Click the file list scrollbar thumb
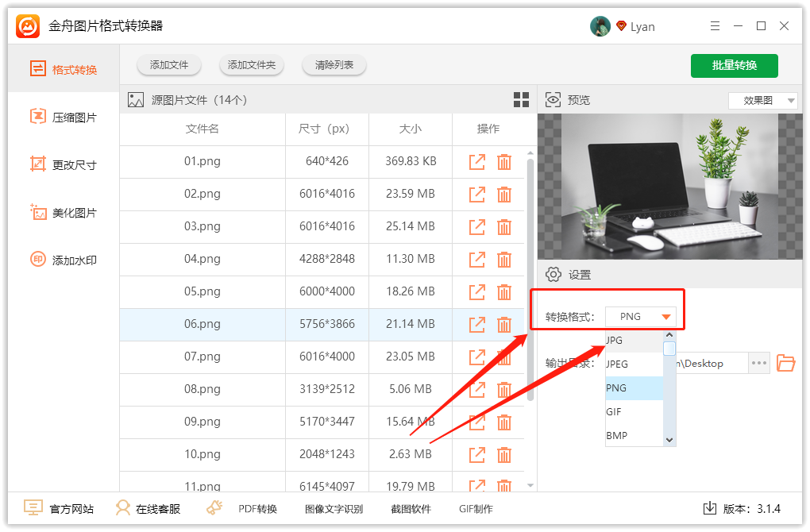810x532 pixels. tap(530, 280)
